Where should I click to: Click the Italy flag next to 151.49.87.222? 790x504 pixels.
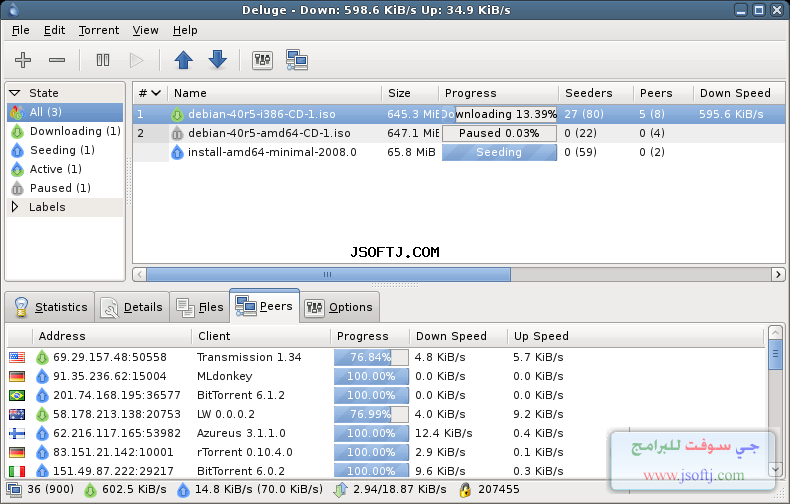pos(17,471)
